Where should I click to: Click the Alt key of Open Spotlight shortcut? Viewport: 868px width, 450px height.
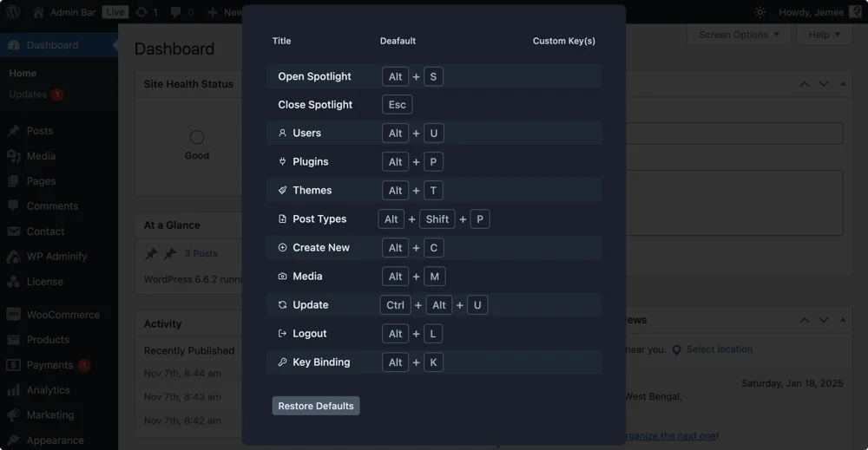[x=395, y=77]
